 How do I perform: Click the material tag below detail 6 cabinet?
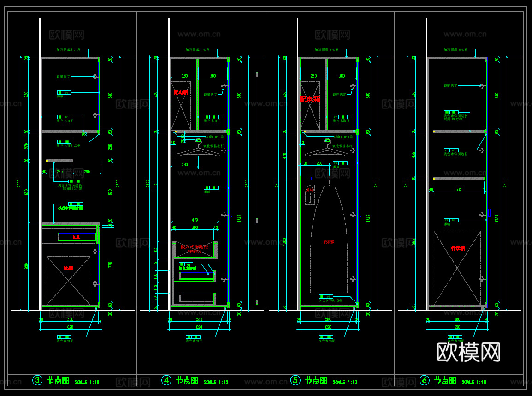tap(455, 336)
